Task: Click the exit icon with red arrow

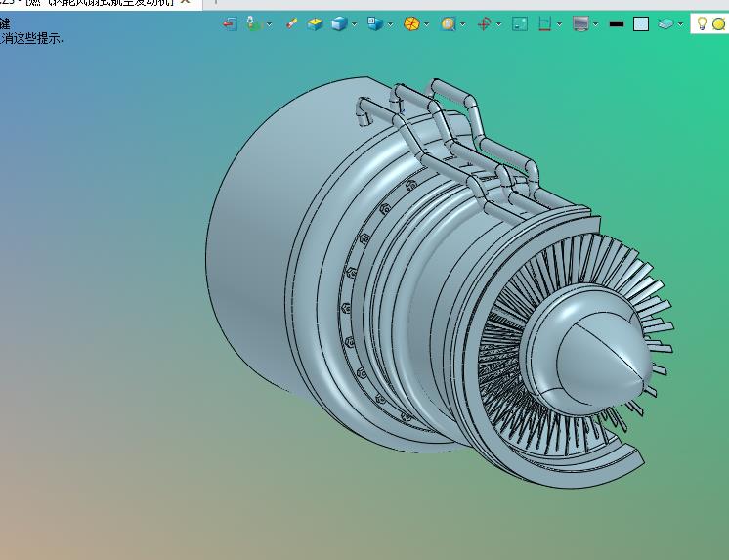Action: tap(230, 23)
